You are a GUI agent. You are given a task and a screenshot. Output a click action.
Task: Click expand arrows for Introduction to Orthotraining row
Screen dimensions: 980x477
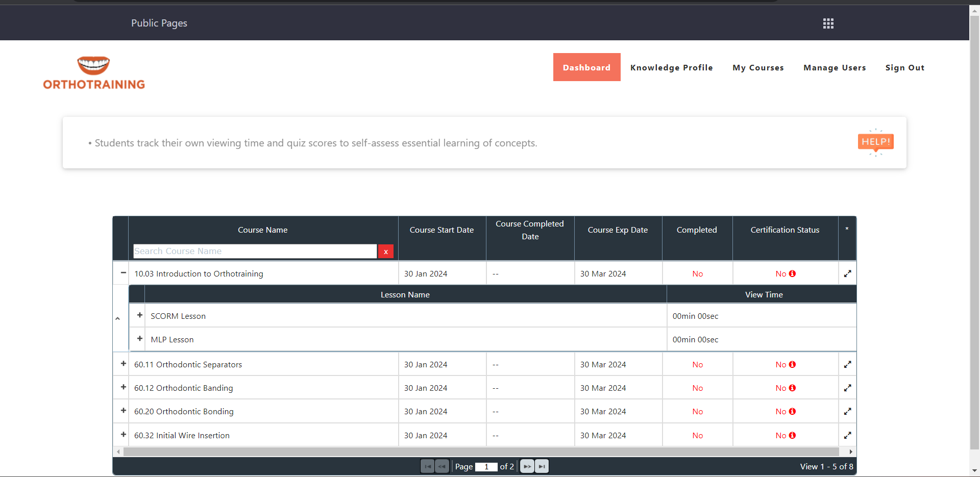coord(847,274)
